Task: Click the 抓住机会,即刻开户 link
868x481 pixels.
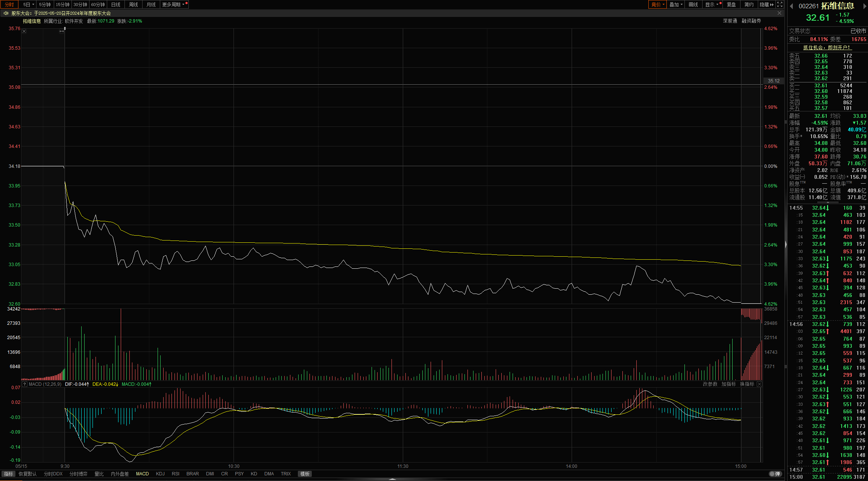Action: [x=827, y=47]
